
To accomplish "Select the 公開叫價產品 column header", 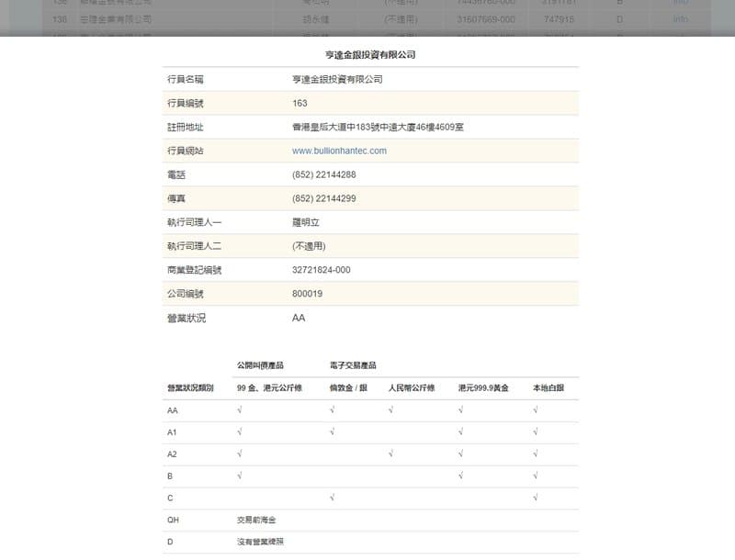I will [260, 364].
